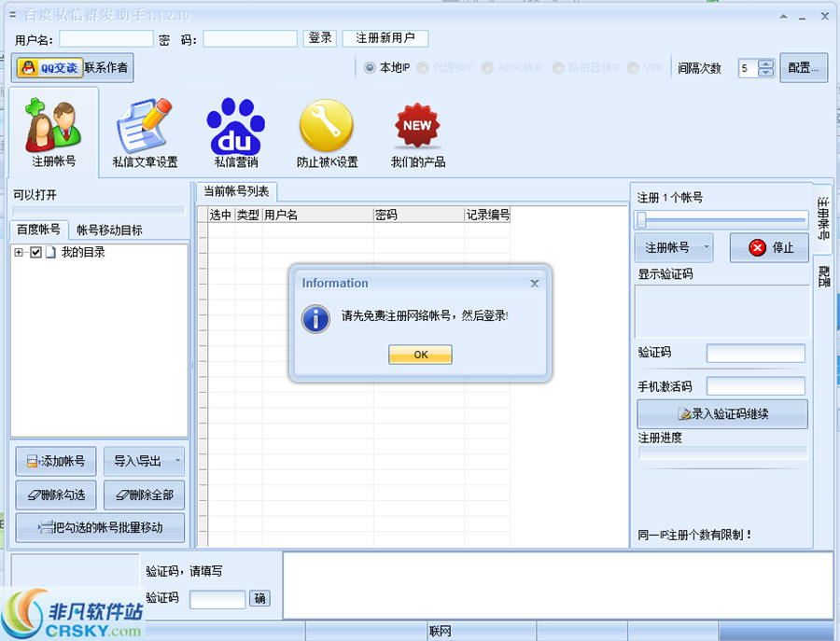
Task: Click the 记录编号 column header
Action: [487, 215]
